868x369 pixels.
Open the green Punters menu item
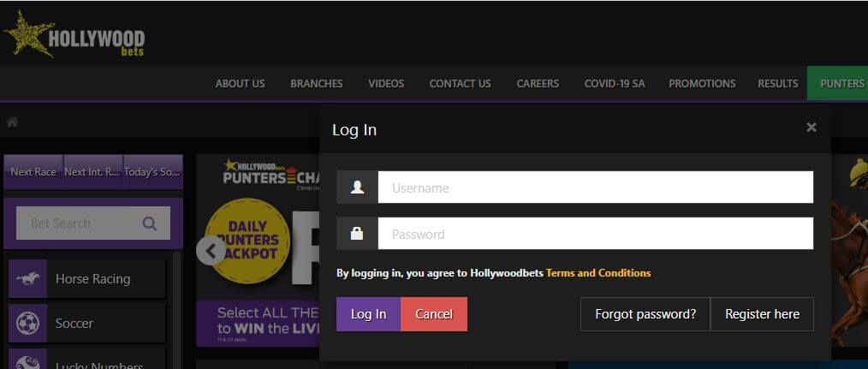(x=837, y=84)
